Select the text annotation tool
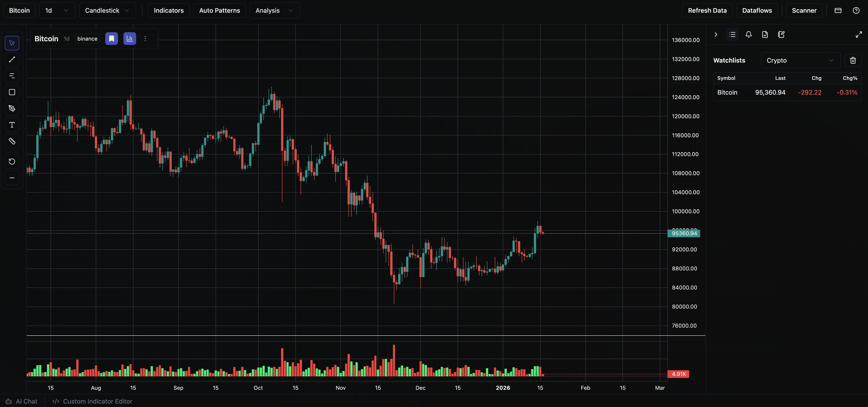868x407 pixels. pos(12,125)
